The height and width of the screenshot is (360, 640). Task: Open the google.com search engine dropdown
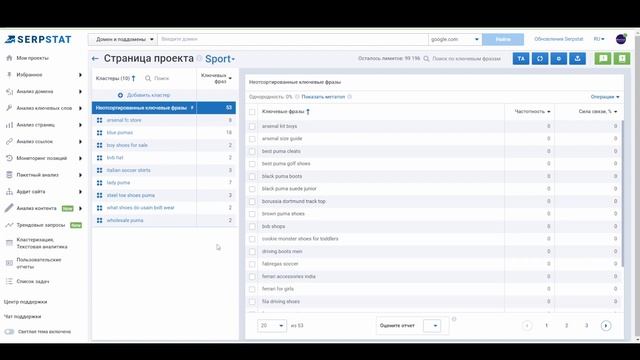point(455,39)
